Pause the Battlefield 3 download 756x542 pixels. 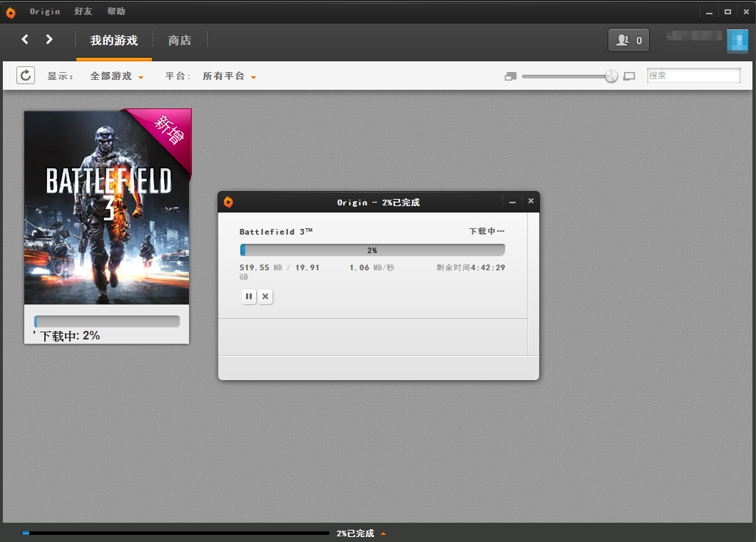coord(249,296)
